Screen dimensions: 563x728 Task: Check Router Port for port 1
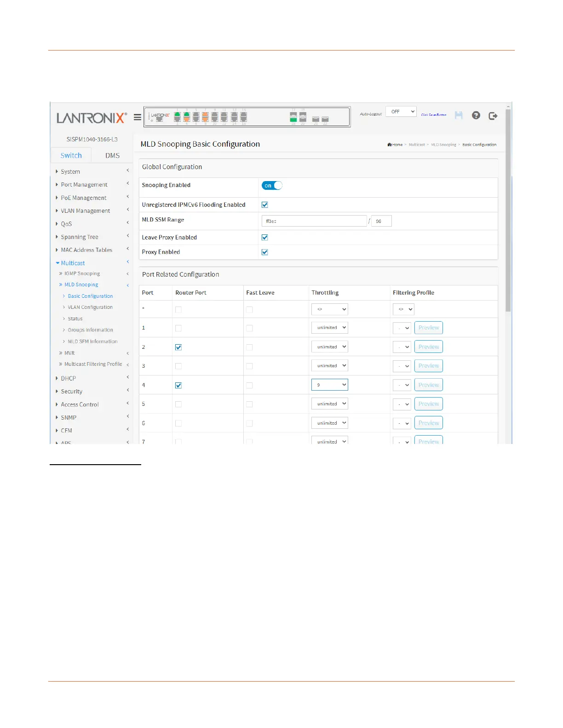[178, 328]
